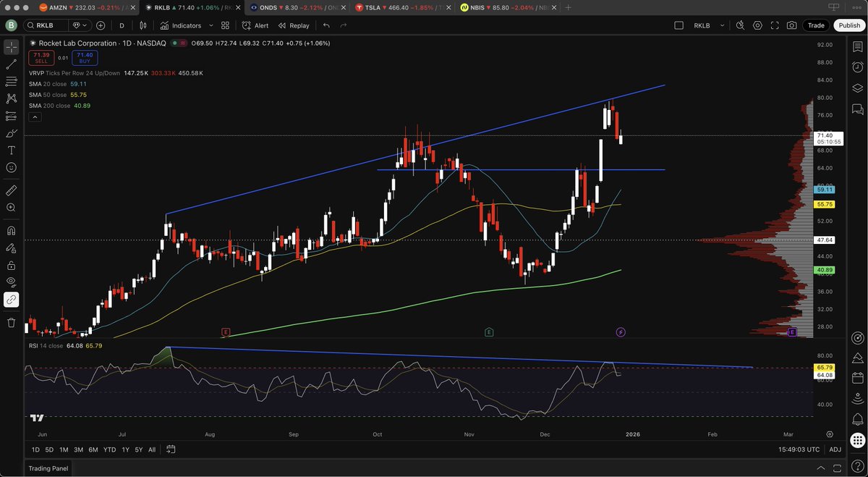This screenshot has height=477, width=868.
Task: Open the D interval dropdown
Action: (122, 25)
